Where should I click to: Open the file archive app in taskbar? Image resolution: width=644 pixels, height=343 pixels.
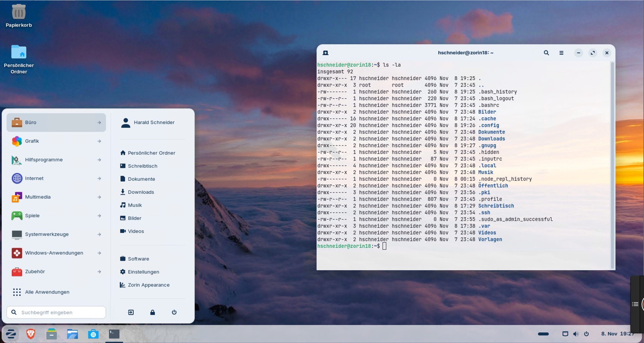point(52,334)
